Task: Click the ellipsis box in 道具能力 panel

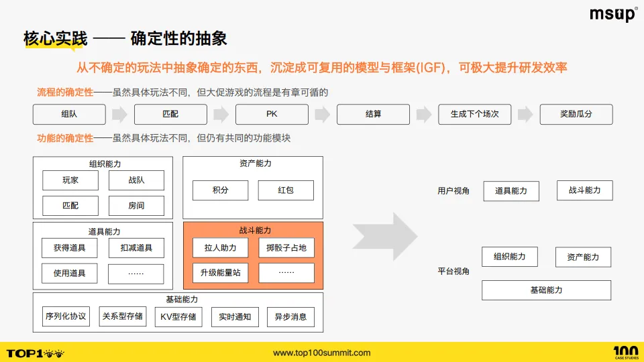Action: (x=136, y=274)
